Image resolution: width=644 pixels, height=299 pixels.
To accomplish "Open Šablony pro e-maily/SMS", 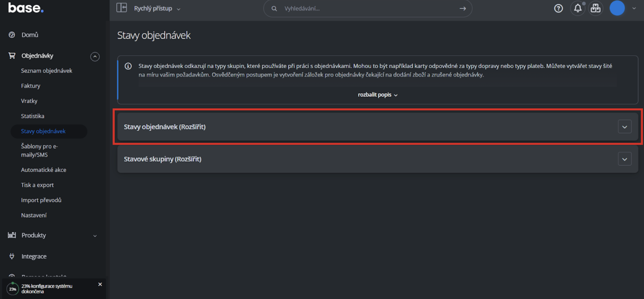I will click(x=39, y=150).
